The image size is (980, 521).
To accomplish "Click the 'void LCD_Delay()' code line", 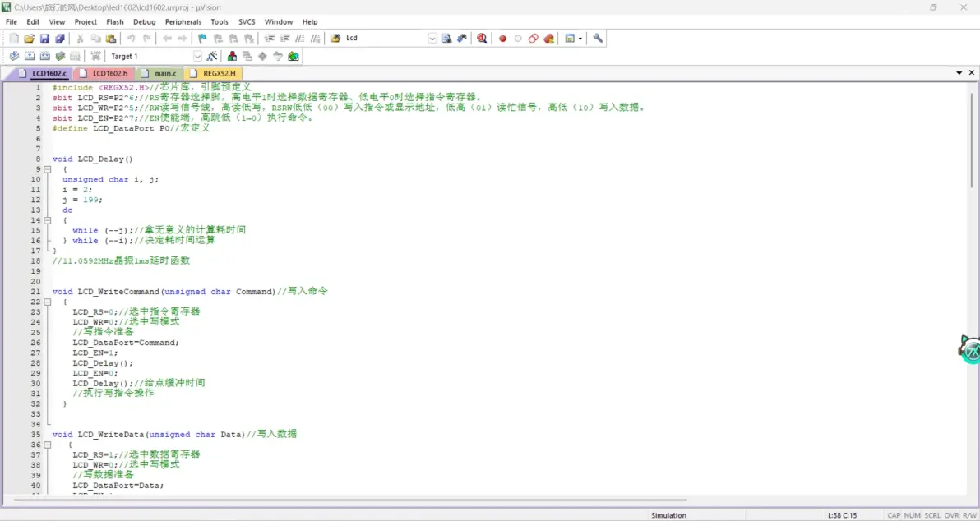I will click(93, 159).
